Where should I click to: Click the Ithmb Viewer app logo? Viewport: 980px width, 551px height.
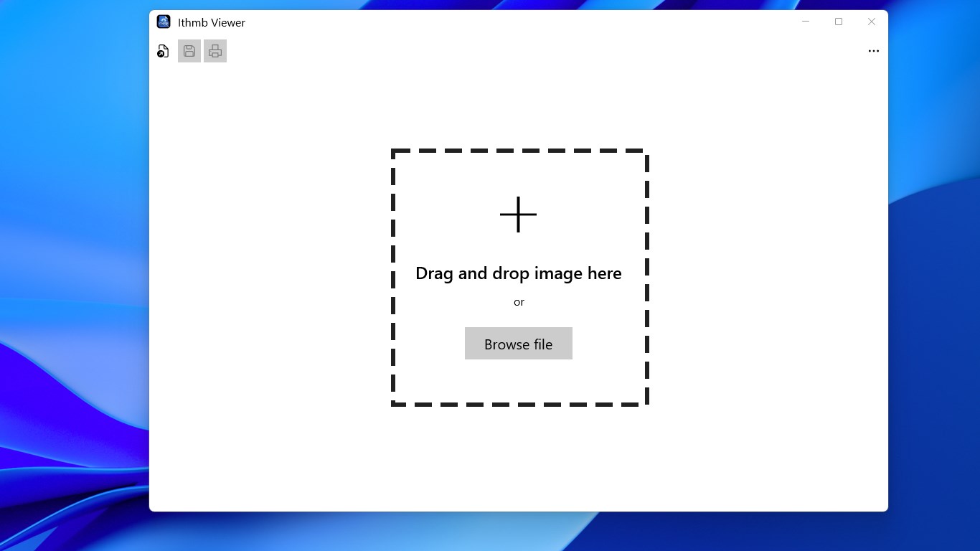[x=164, y=22]
